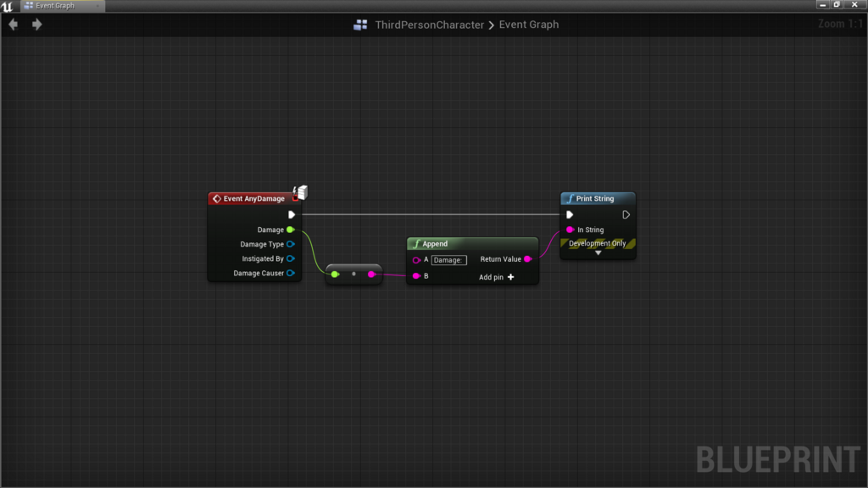Viewport: 868px width, 488px height.
Task: Click Add pin on the Append node
Action: [497, 277]
